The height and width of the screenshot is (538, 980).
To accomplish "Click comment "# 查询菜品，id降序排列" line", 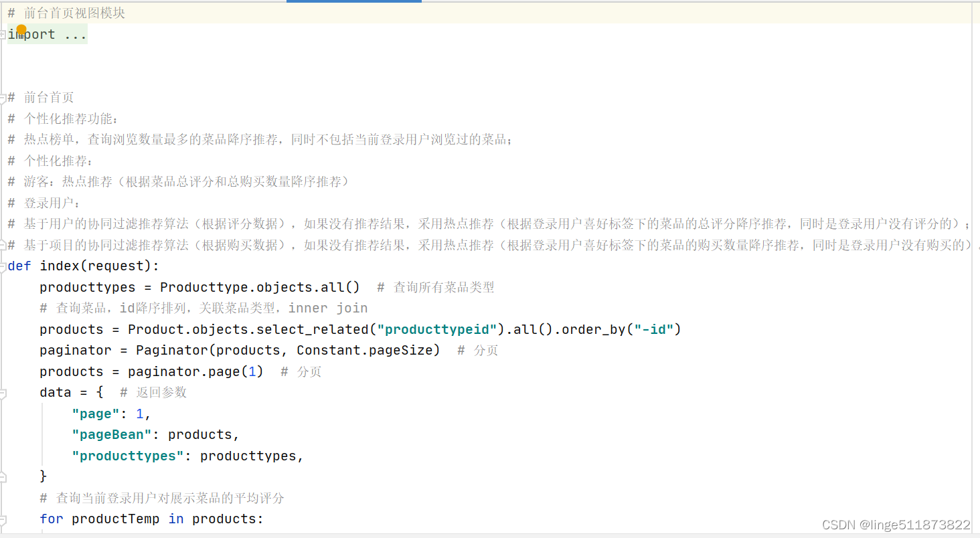I will 203,308.
